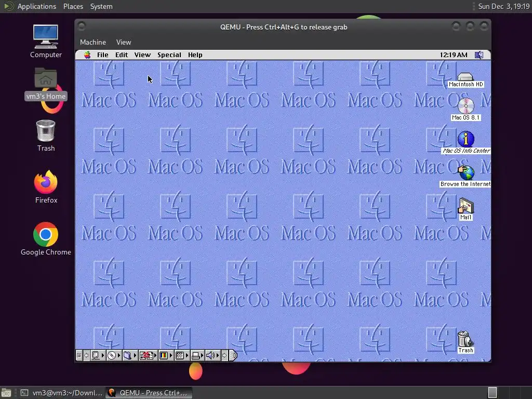
Task: Open the Applications menu in top panel
Action: click(x=37, y=6)
